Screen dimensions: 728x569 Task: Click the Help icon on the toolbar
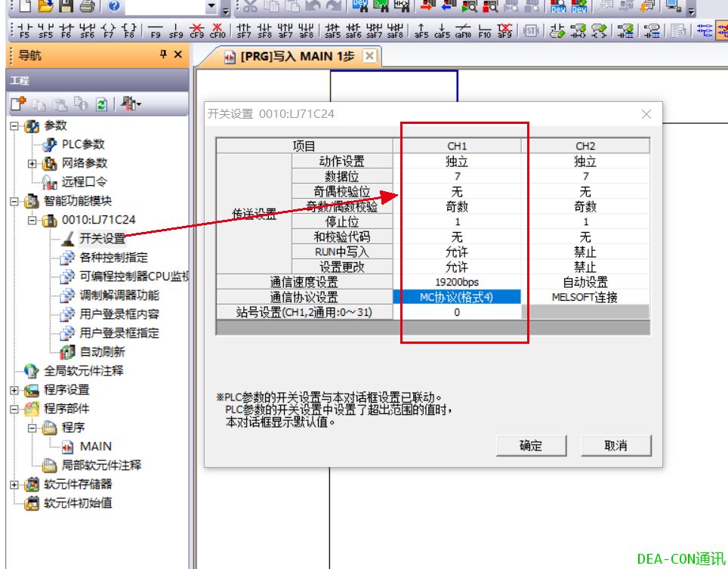pos(113,8)
